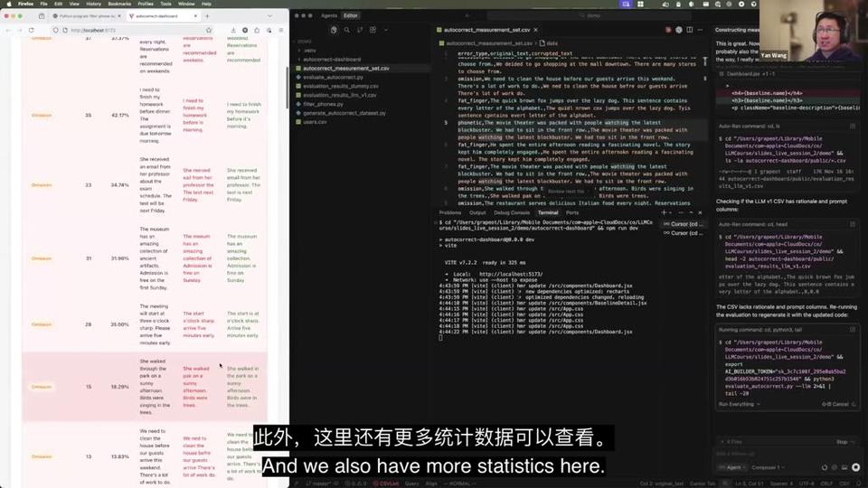This screenshot has height=488, width=868.
Task: Close the autocorrect-dashboard browser tab
Action: point(195,16)
